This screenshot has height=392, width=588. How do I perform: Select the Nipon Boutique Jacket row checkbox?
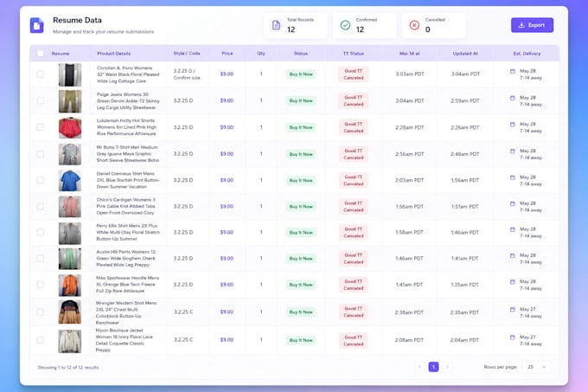pos(40,340)
